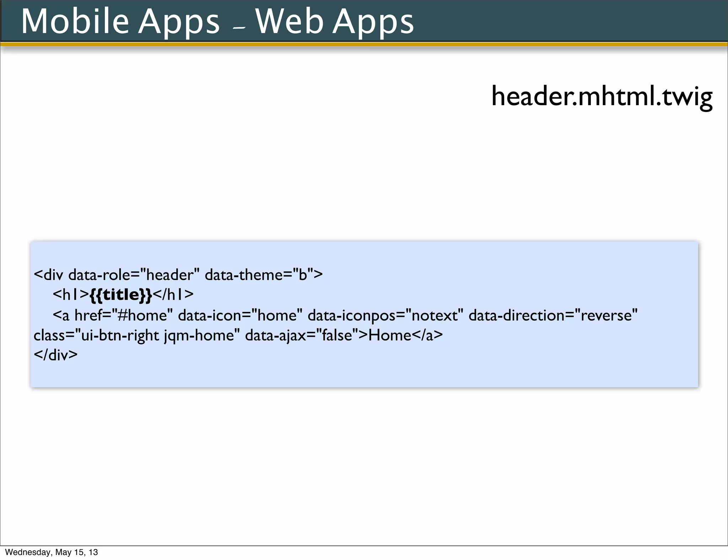Click the data-iconpos="notext" attribute
Image resolution: width=728 pixels, height=560 pixels.
(x=385, y=316)
